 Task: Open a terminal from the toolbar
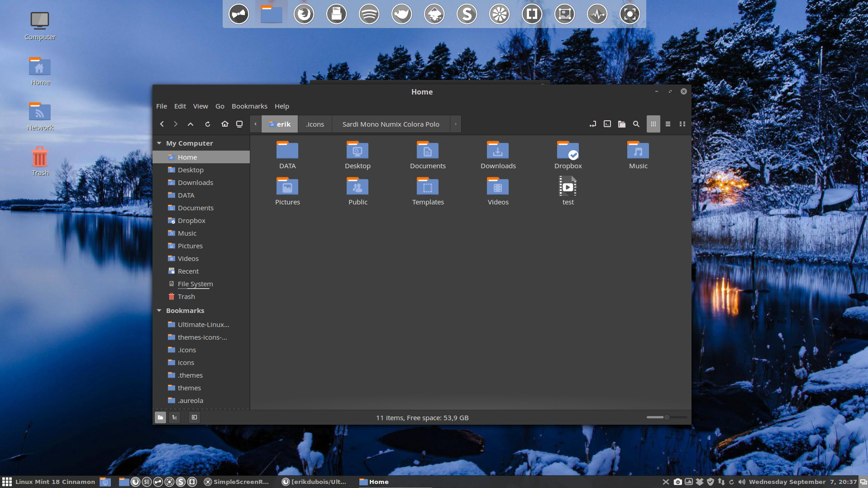607,124
